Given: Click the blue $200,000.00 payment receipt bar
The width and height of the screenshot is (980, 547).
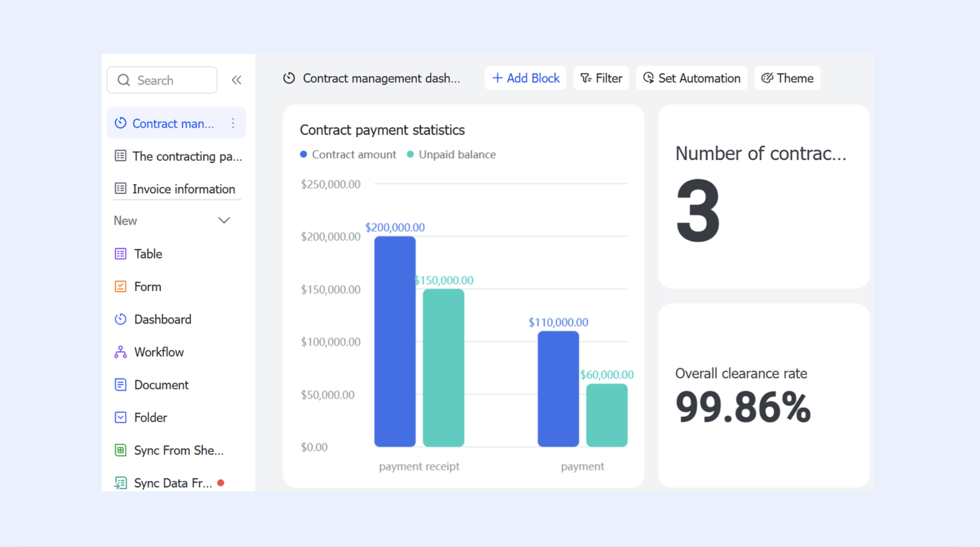Looking at the screenshot, I should 395,342.
